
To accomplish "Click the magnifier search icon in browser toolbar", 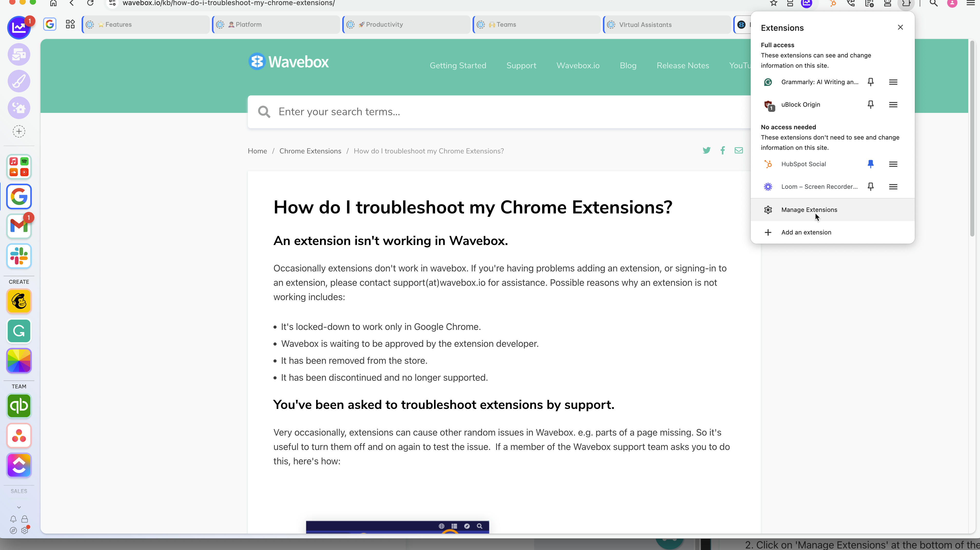I will click(x=934, y=3).
